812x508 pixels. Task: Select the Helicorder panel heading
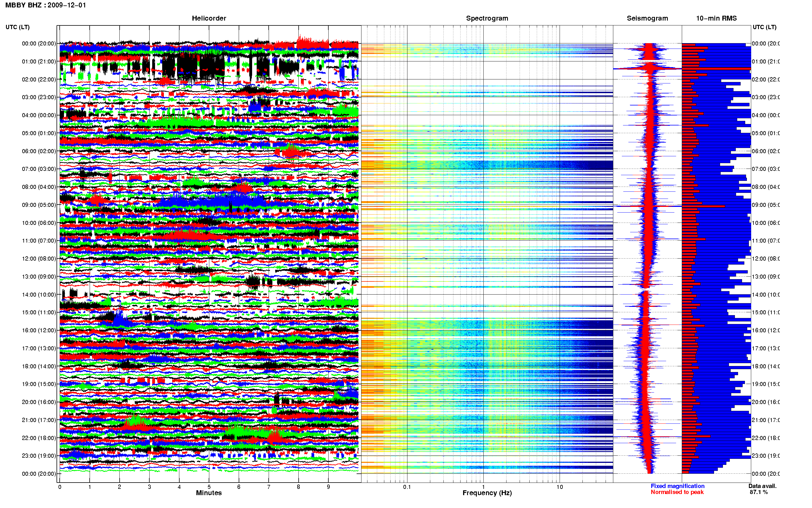pos(209,19)
